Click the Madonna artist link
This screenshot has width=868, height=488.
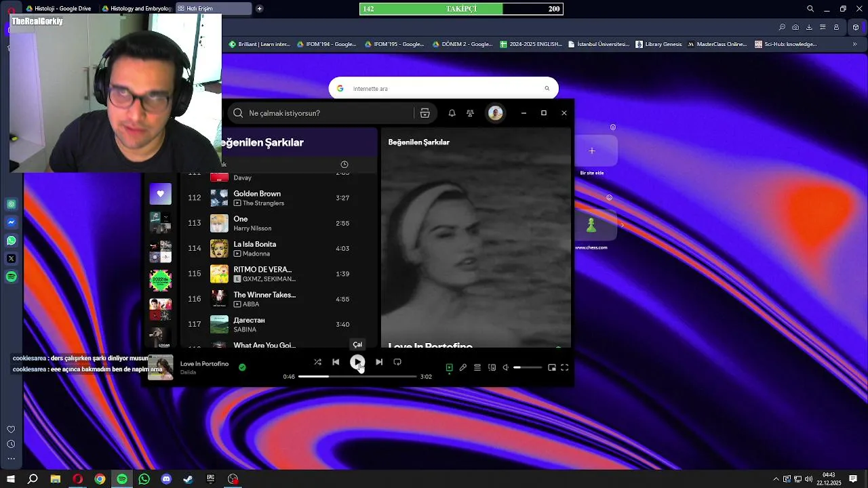(256, 253)
